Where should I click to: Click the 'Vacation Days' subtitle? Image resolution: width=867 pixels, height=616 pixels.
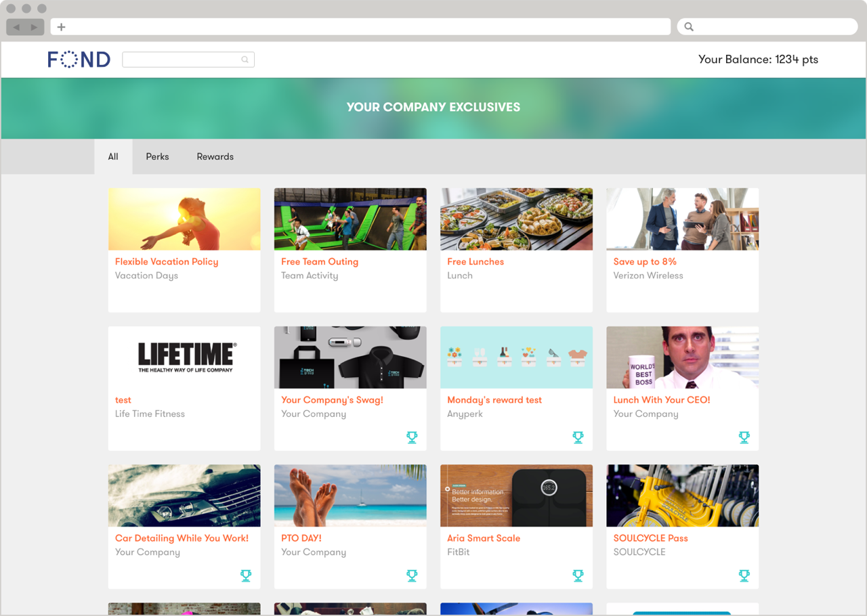[146, 276]
